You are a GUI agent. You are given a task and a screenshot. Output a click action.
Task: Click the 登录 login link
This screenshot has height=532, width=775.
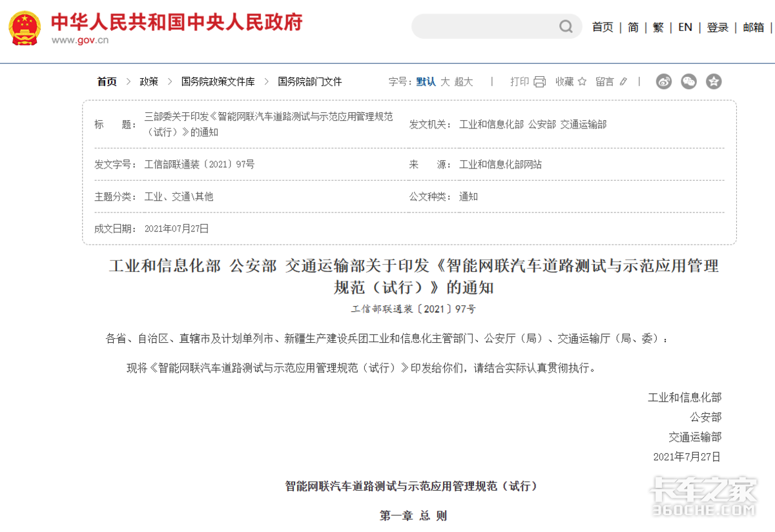(x=718, y=27)
